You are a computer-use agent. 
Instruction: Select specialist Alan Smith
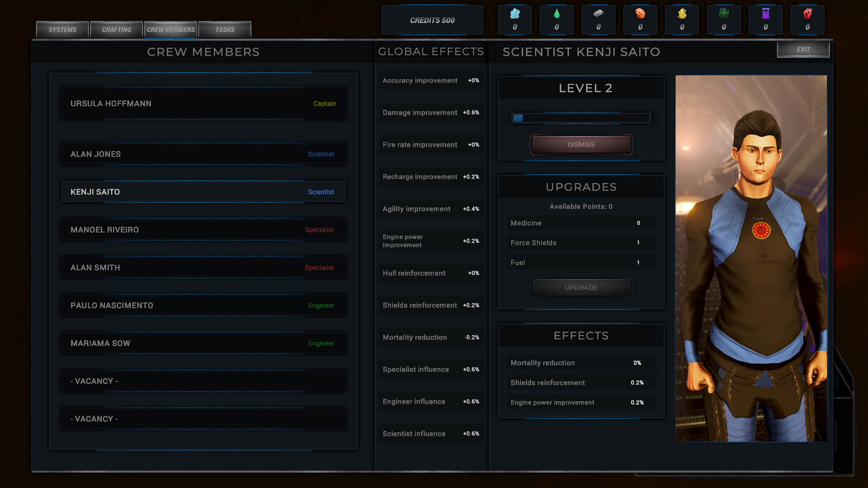(203, 267)
